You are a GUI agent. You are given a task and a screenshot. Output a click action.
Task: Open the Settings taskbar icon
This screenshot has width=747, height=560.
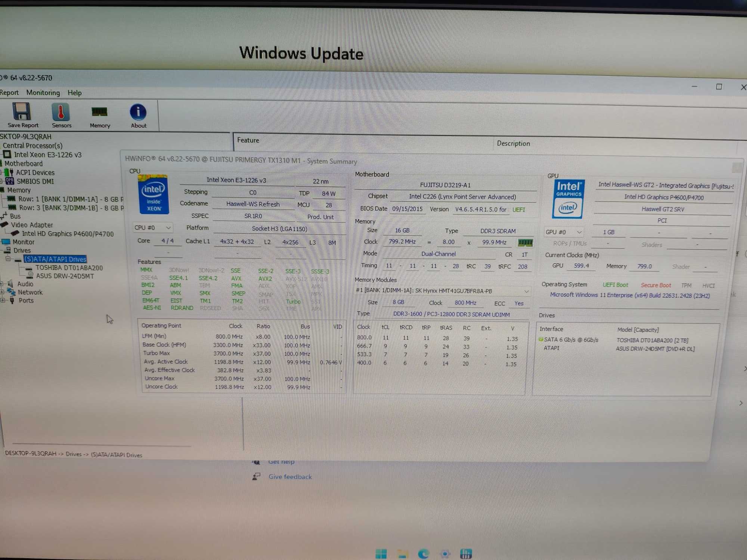(x=444, y=554)
